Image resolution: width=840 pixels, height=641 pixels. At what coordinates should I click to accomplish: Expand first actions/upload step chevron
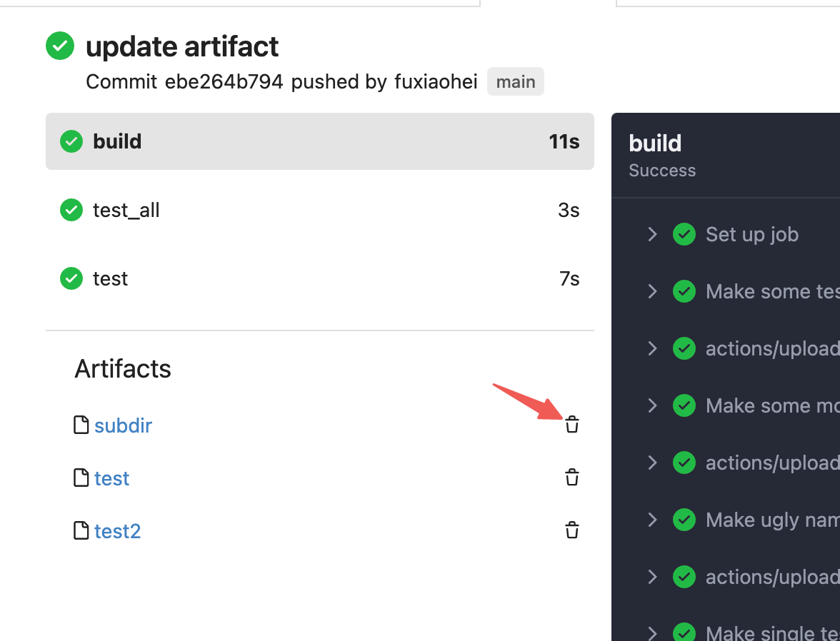tap(652, 348)
